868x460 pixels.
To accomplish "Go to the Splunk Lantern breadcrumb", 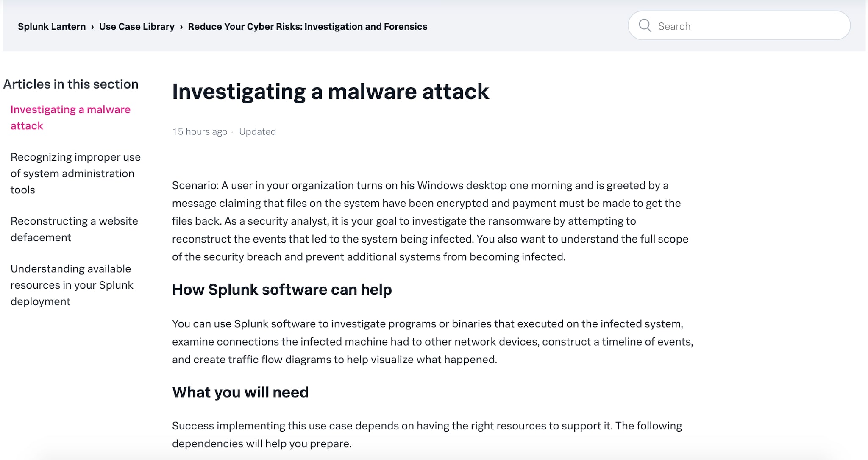I will click(52, 27).
